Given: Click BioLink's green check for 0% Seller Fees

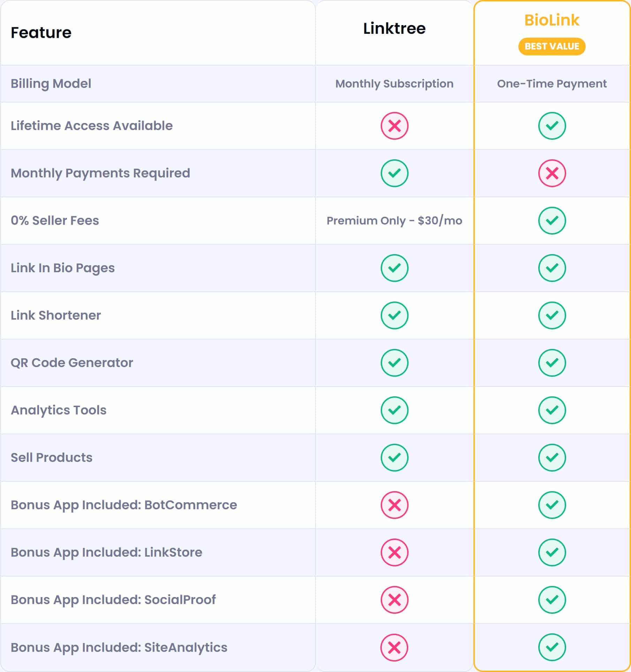Looking at the screenshot, I should pos(552,221).
